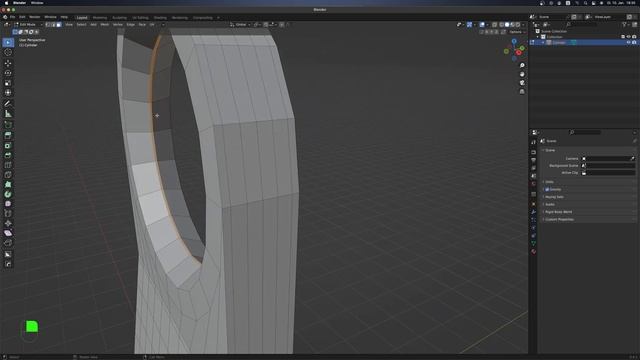Screen dimensions: 640x360
Task: Select the Annotate tool
Action: click(x=8, y=104)
